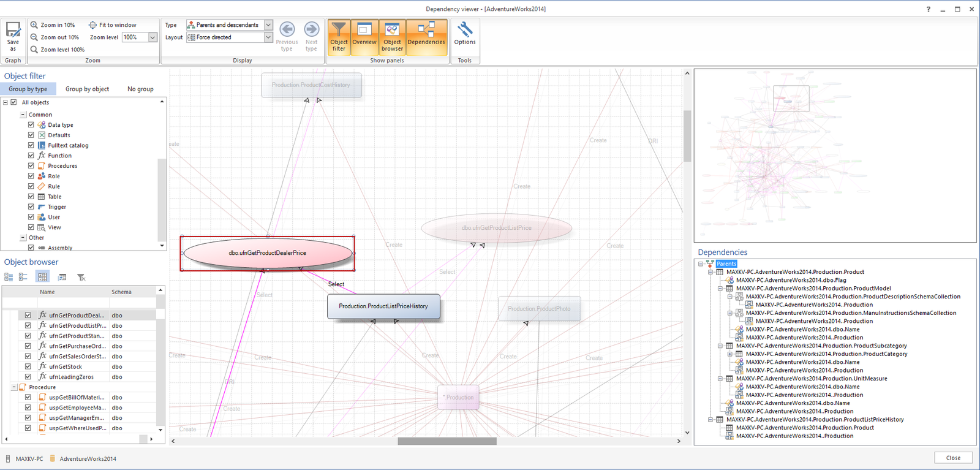
Task: Expand the Production.ProductCategory dependency node
Action: coord(730,354)
